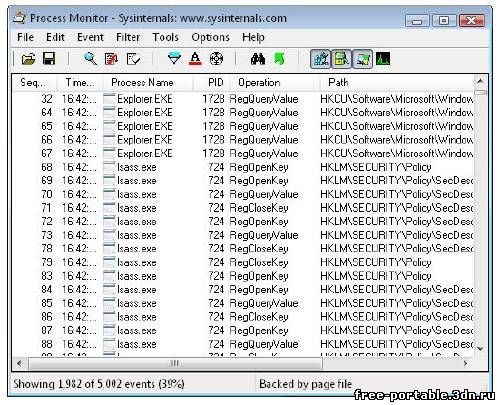
Task: Toggle the Show Registry Activity button
Action: (x=320, y=59)
